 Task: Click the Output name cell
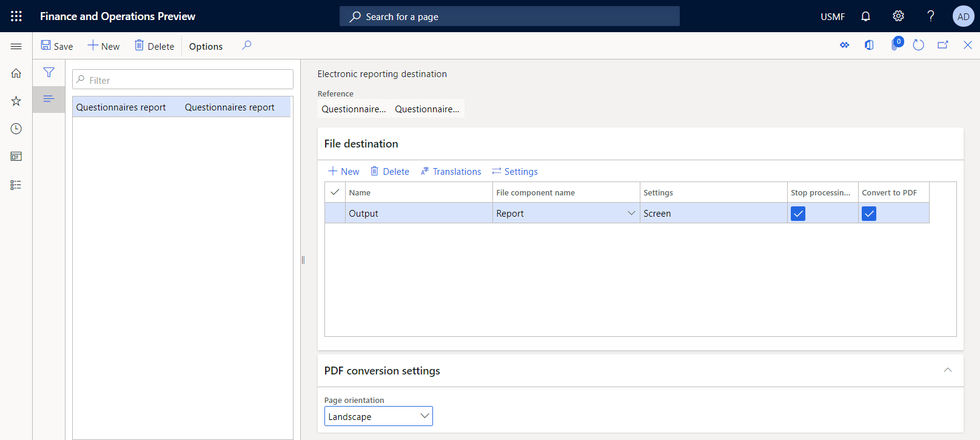(x=418, y=213)
